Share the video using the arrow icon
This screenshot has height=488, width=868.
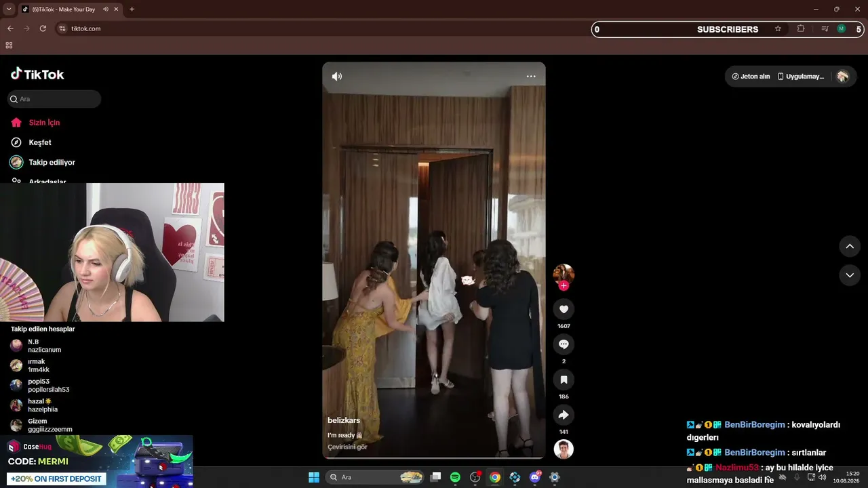point(564,415)
